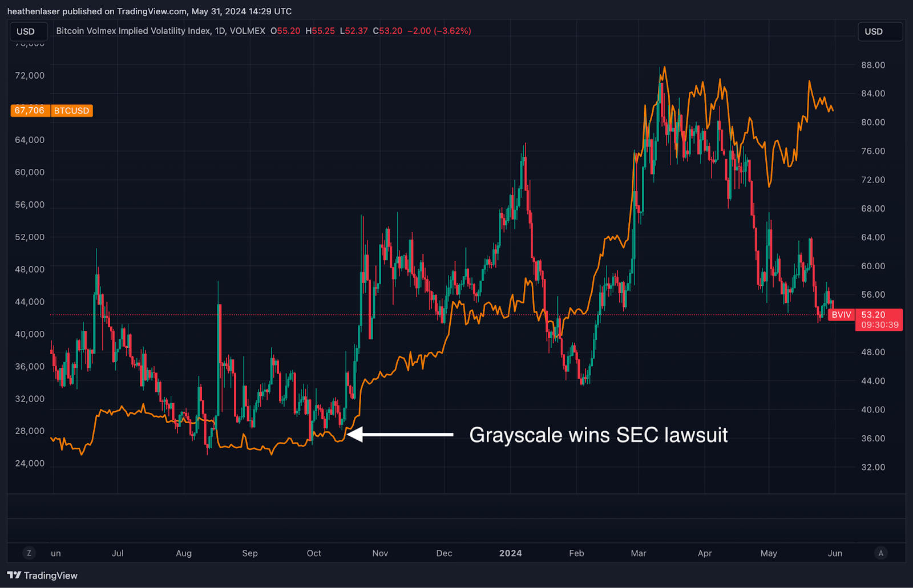Click the 64,000 left price scale label
Screen dimensions: 913x588
tap(30, 140)
